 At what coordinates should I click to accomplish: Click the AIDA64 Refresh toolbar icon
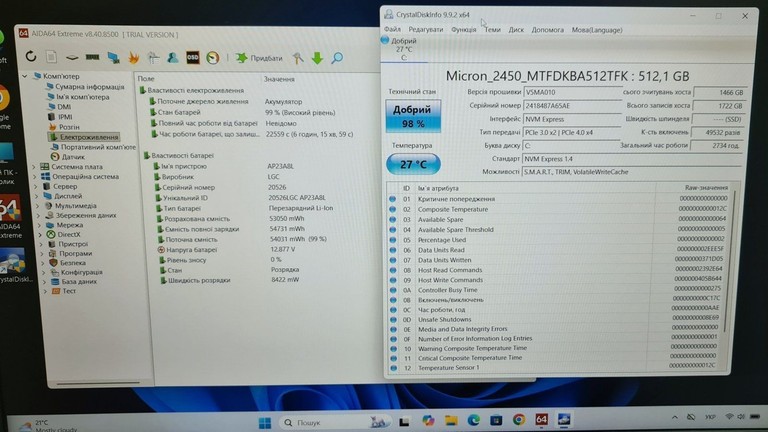pos(31,56)
